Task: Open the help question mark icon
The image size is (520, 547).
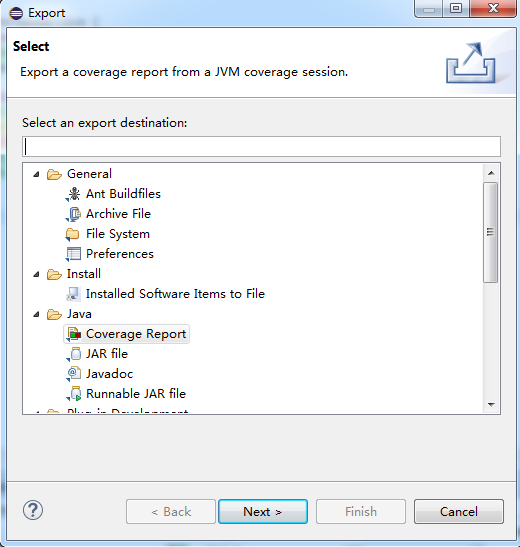Action: 33,511
